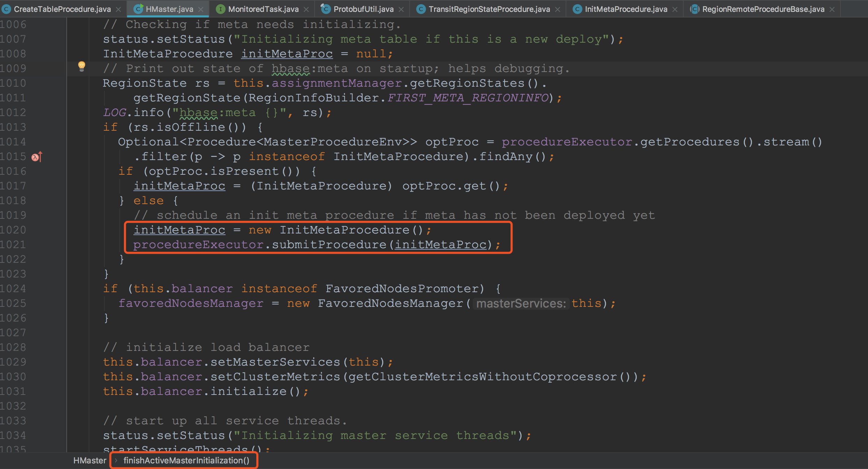Open the MonitoredTask.java interface tab
Viewport: 868px width, 469px height.
[263, 9]
